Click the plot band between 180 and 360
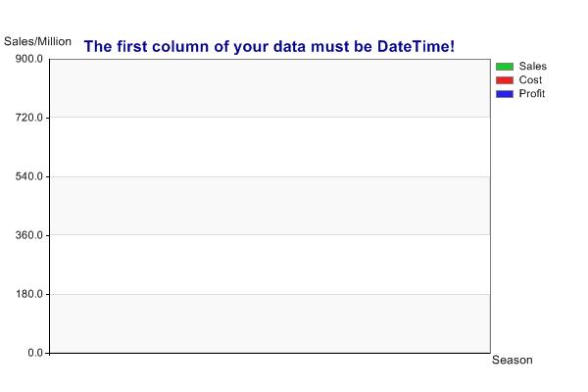588x392 pixels. [270, 265]
